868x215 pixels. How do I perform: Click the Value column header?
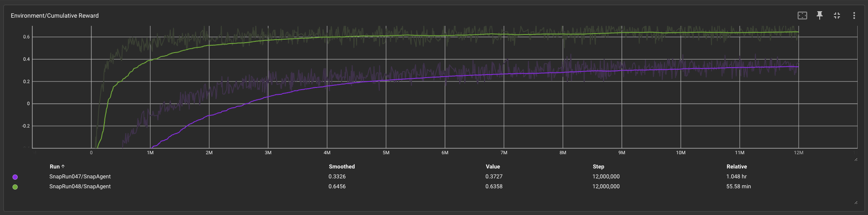pyautogui.click(x=493, y=167)
